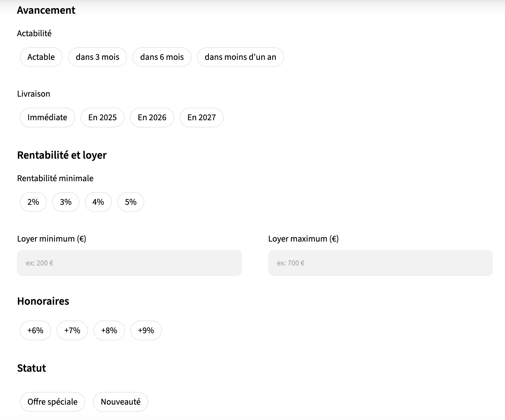This screenshot has height=420, width=505.
Task: Click the Loyer minimum input field
Action: [129, 263]
